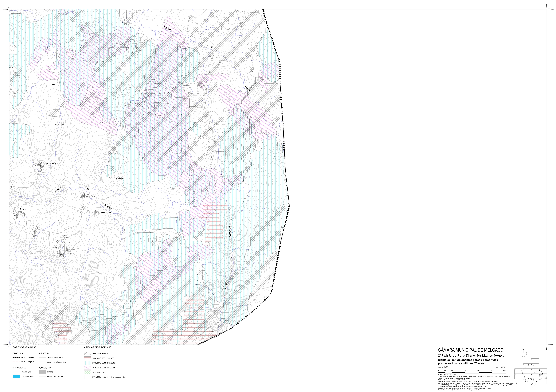Click the 'ALTIMETRIA' legend heading
This screenshot has height=392, width=556.
pos(44,353)
